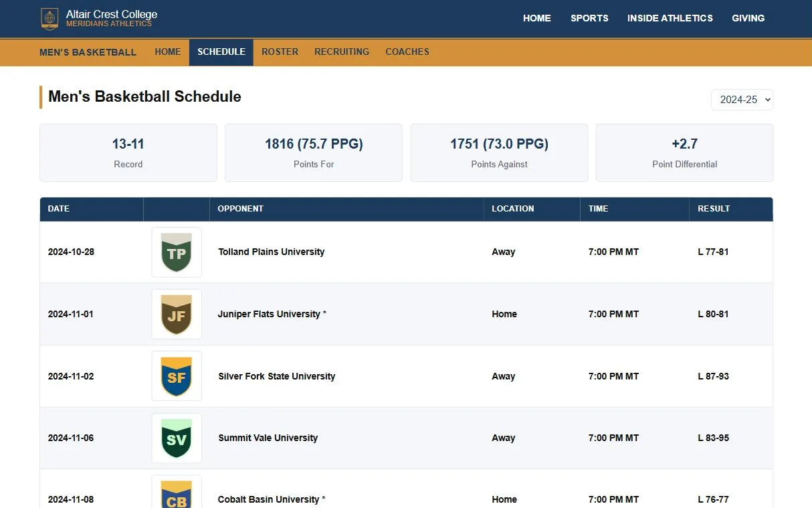Click the date 2024-11-08
This screenshot has width=812, height=508.
(x=71, y=499)
